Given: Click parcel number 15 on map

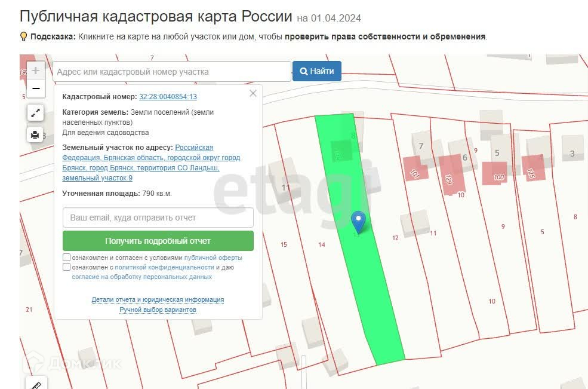Looking at the screenshot, I should (x=284, y=245).
